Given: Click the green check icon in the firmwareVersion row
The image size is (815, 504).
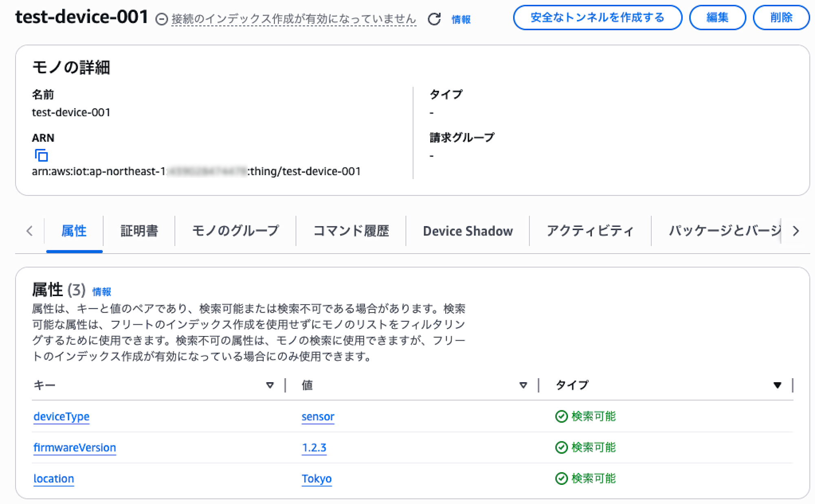Looking at the screenshot, I should (561, 447).
